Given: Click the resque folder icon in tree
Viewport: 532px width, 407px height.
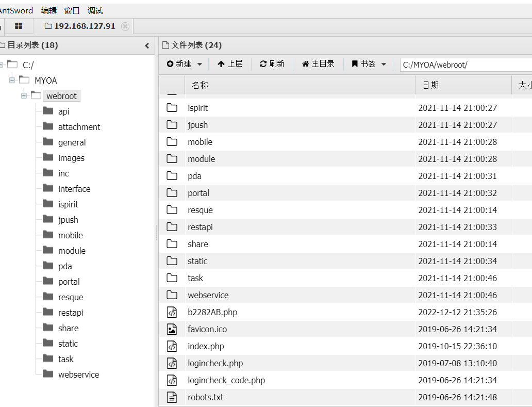Looking at the screenshot, I should pyautogui.click(x=48, y=297).
